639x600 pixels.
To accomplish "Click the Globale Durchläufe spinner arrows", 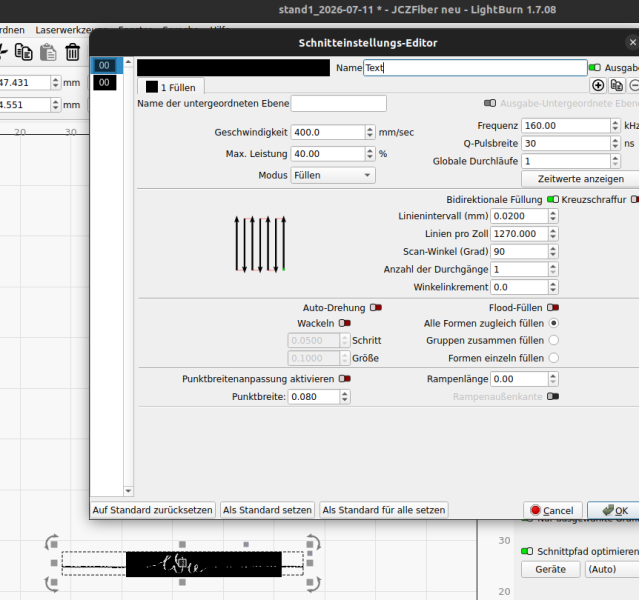I will [x=615, y=161].
